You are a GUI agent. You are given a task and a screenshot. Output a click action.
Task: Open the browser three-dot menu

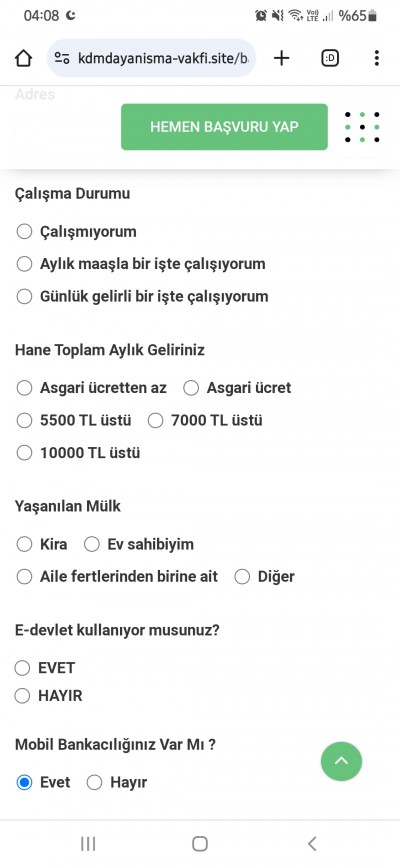(376, 58)
